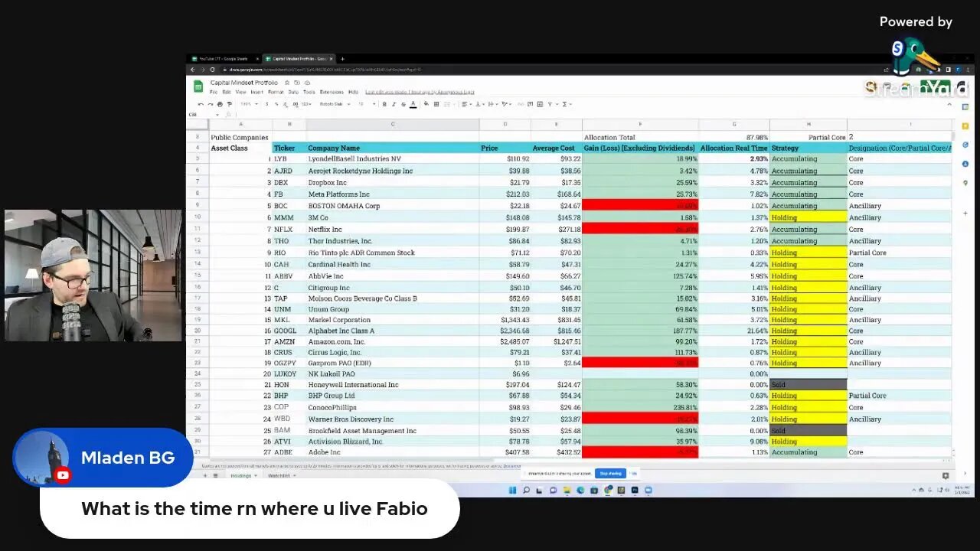Open the fill color picker
This screenshot has width=980, height=551.
pos(426,104)
